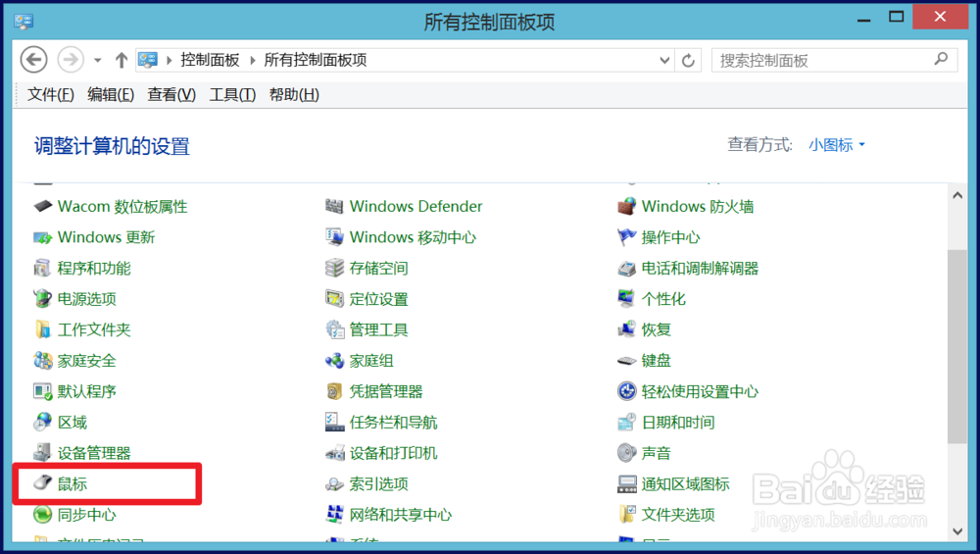The image size is (980, 554).
Task: Click the 网络和共享中心 icon
Action: pyautogui.click(x=334, y=515)
